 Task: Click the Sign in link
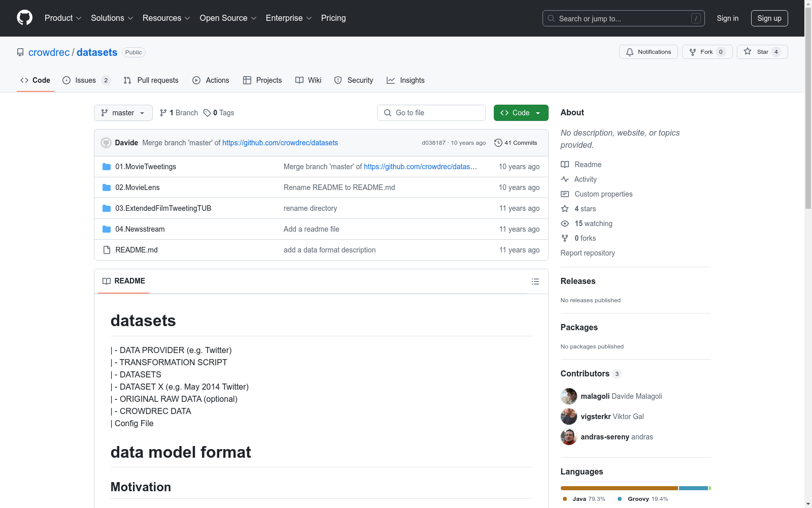pos(728,18)
